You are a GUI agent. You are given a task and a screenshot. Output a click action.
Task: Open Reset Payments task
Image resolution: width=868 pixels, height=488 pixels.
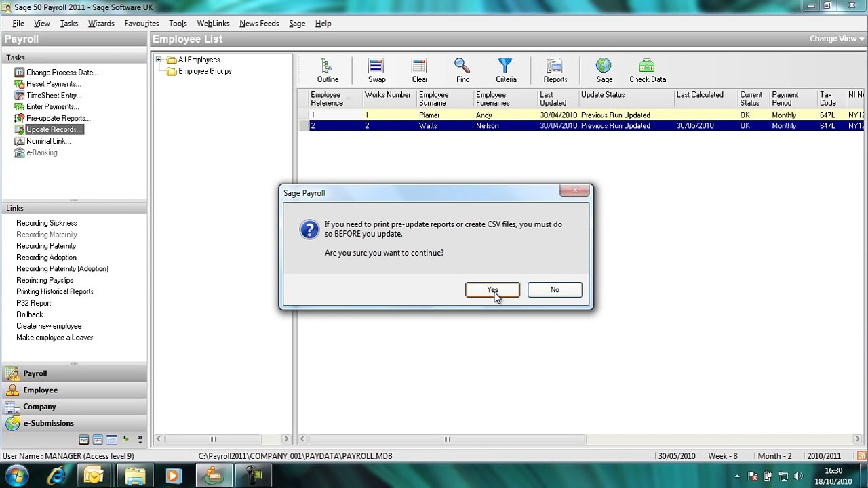53,84
